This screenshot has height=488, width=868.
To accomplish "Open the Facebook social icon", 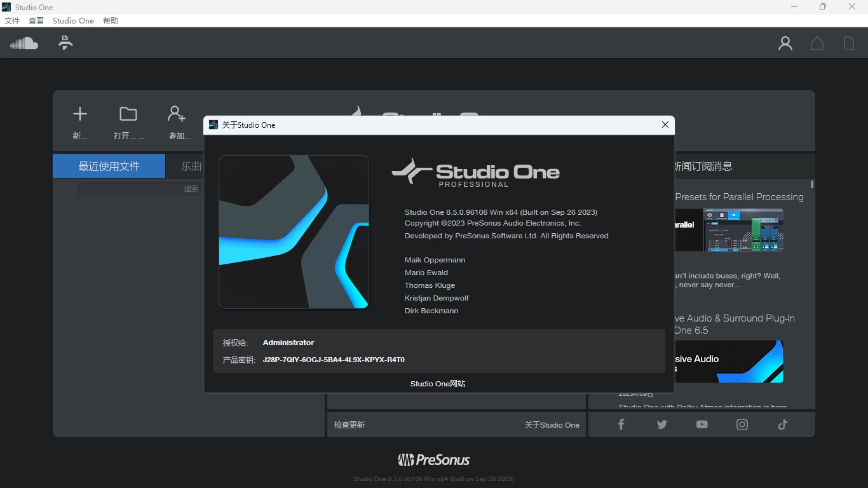I will [621, 424].
